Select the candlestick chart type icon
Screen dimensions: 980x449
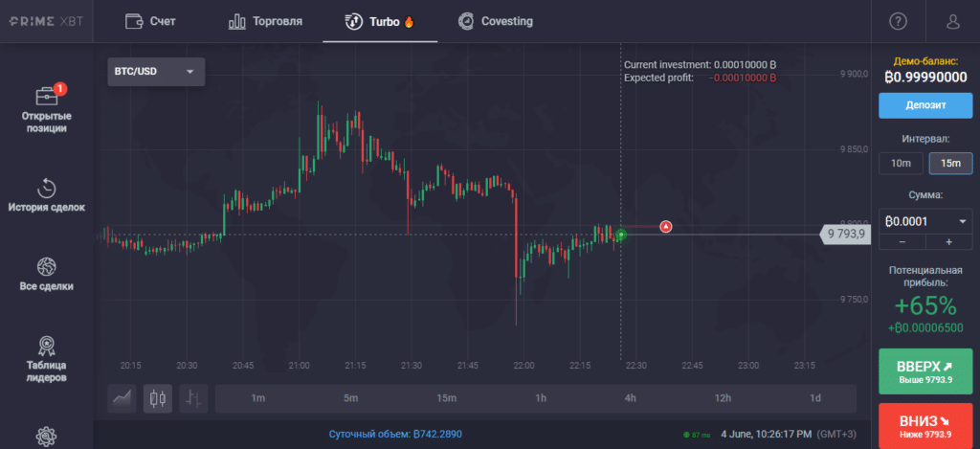click(x=158, y=398)
